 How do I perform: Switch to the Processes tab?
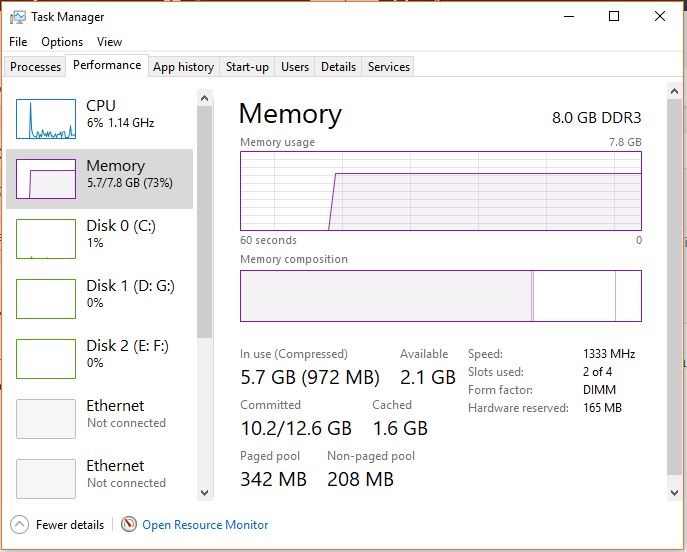(35, 67)
